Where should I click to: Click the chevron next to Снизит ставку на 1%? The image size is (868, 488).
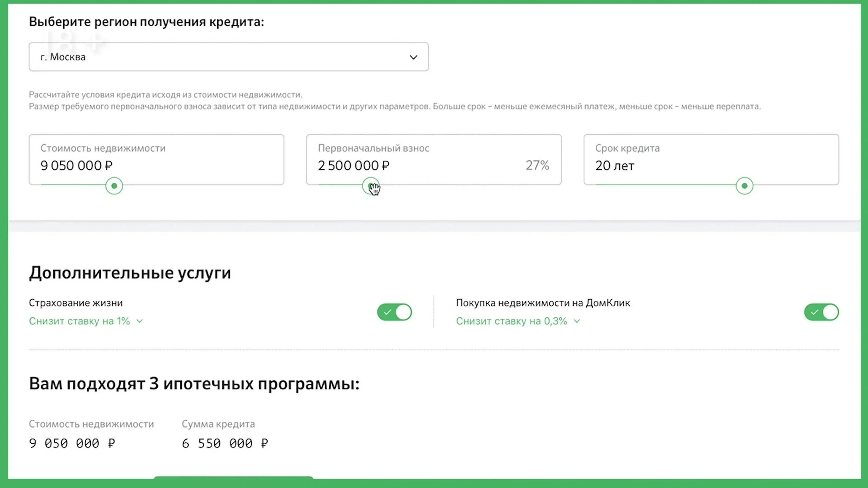139,321
